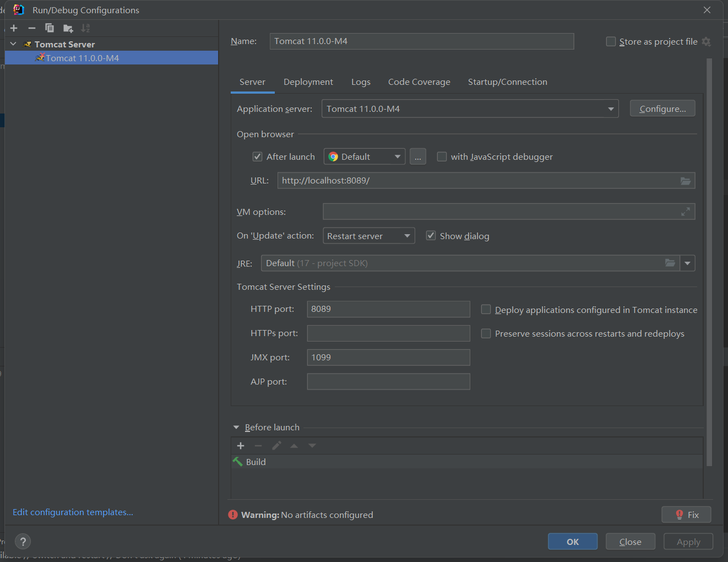Switch to the Server tab
The image size is (728, 562).
[252, 82]
